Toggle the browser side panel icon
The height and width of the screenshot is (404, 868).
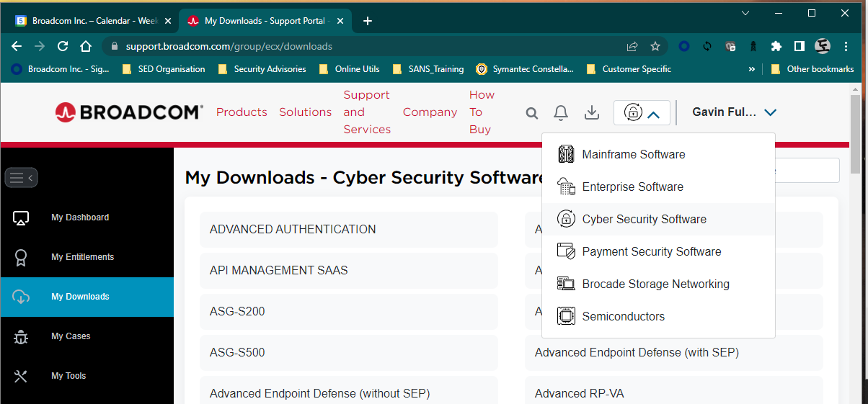pos(800,46)
